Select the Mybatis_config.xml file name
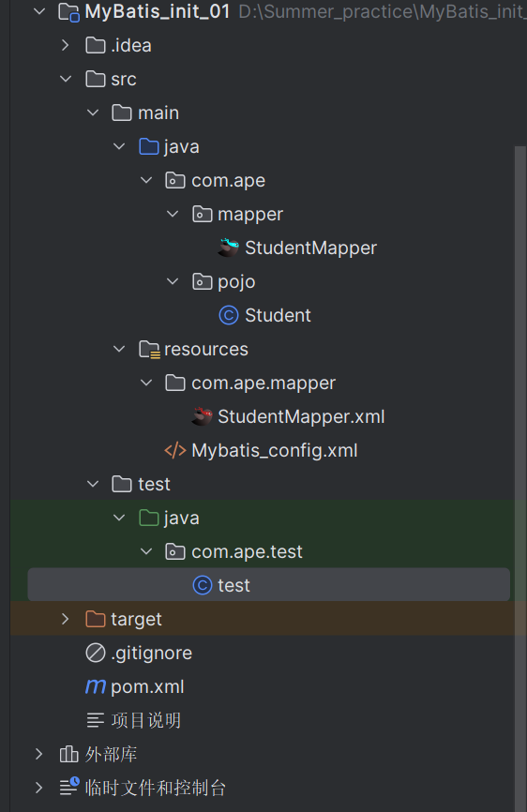This screenshot has height=812, width=527. (x=275, y=450)
